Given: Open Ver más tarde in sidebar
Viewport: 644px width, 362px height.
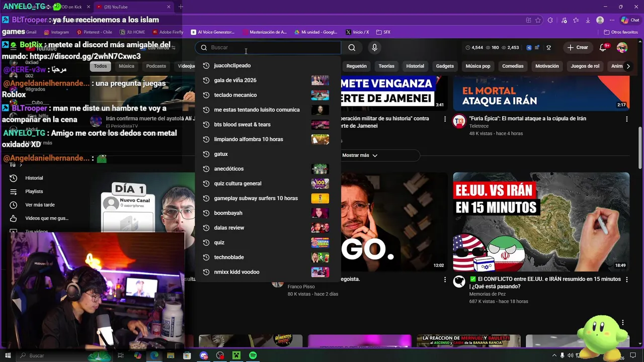Looking at the screenshot, I should [x=40, y=205].
